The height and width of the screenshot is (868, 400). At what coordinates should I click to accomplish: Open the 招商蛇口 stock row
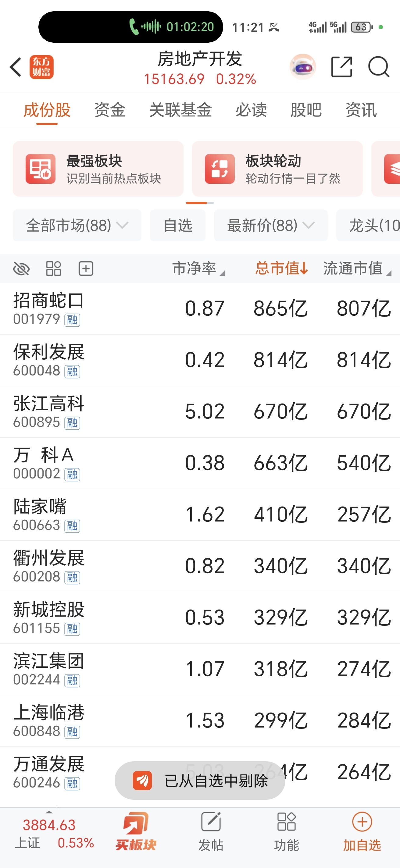click(200, 309)
